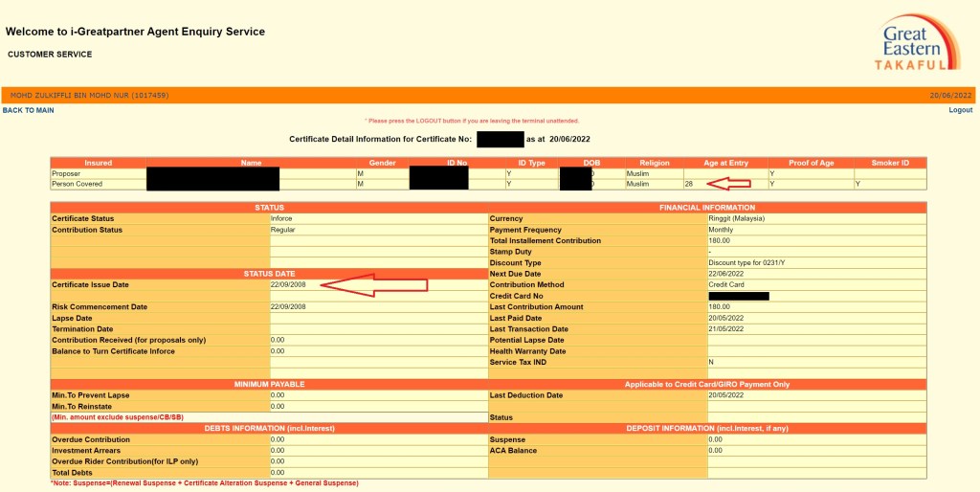Select the Next Due Date value 22/06/2022
Screen dimensions: 980x492
coord(727,274)
